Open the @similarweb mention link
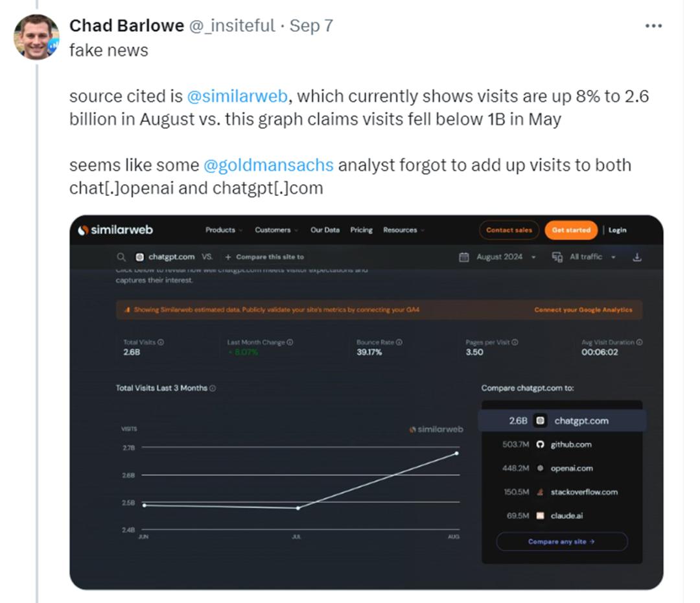Image resolution: width=700 pixels, height=603 pixels. 237,97
